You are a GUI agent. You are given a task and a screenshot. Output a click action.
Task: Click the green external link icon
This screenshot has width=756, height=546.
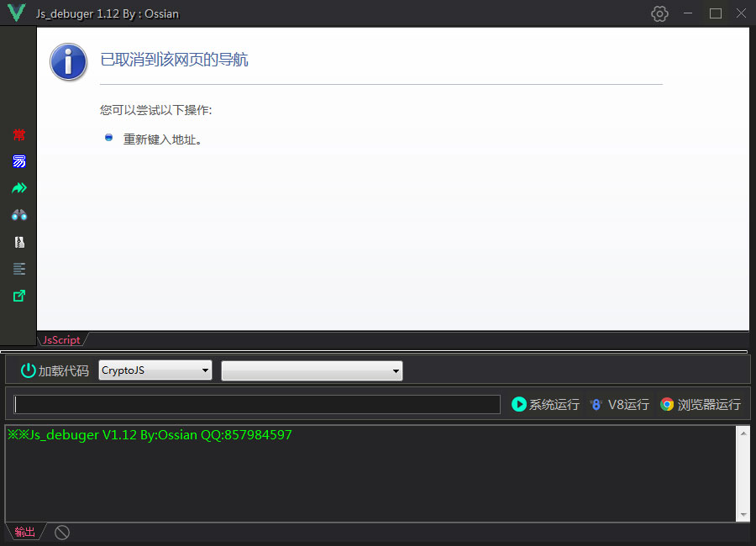18,296
